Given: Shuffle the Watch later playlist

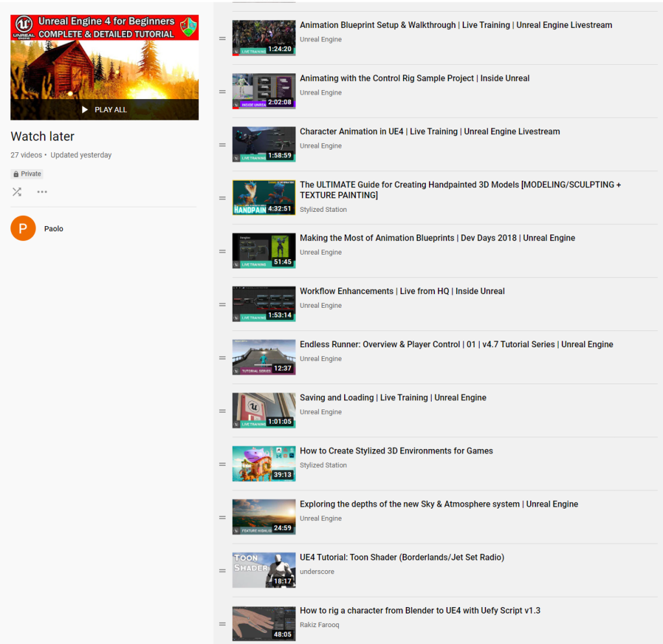Looking at the screenshot, I should pos(17,192).
